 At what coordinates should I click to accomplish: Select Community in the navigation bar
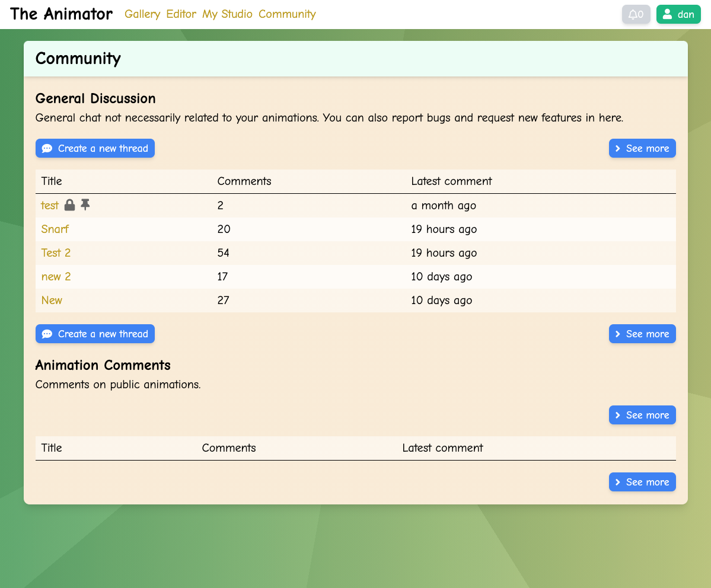click(287, 14)
